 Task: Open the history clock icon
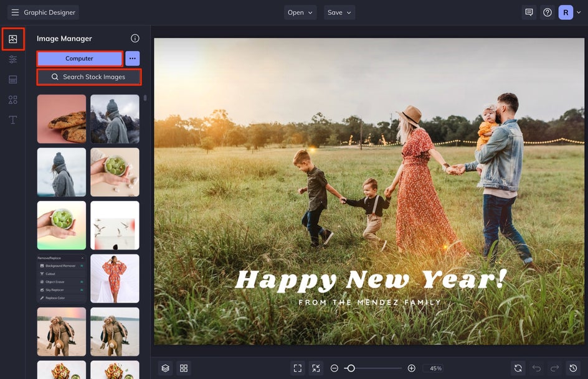tap(573, 368)
